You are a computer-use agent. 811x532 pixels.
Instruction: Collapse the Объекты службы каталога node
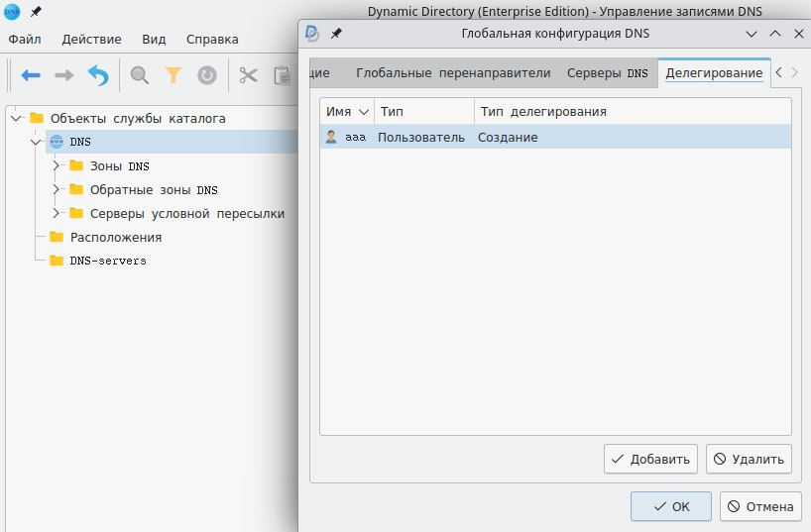click(16, 118)
